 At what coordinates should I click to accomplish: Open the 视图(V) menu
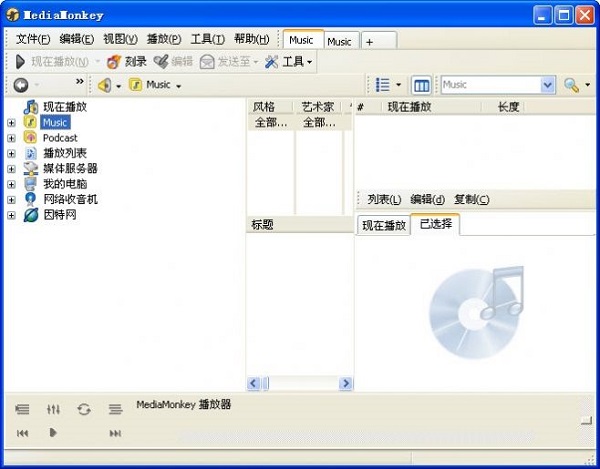pos(120,39)
